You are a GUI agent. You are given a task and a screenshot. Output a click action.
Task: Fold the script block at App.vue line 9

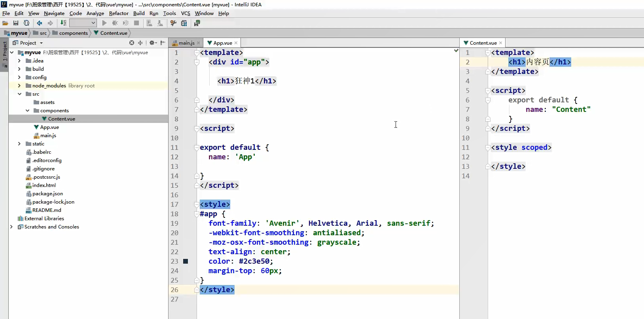[x=197, y=128]
